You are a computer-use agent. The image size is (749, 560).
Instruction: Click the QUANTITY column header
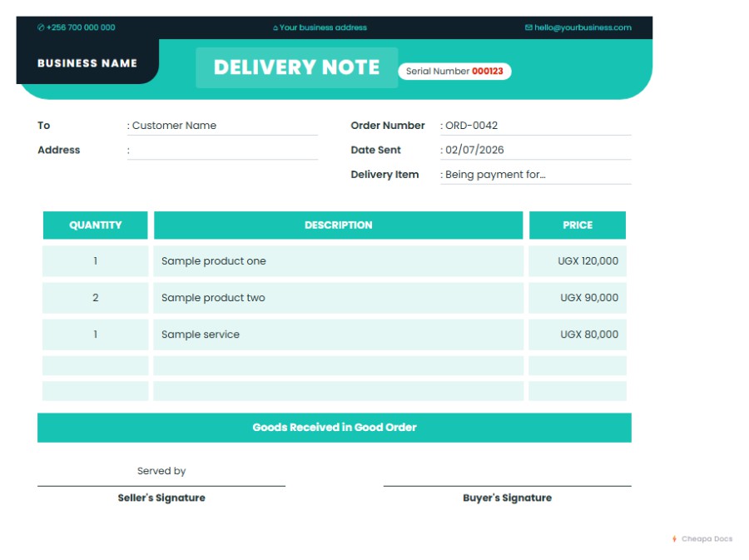point(96,225)
